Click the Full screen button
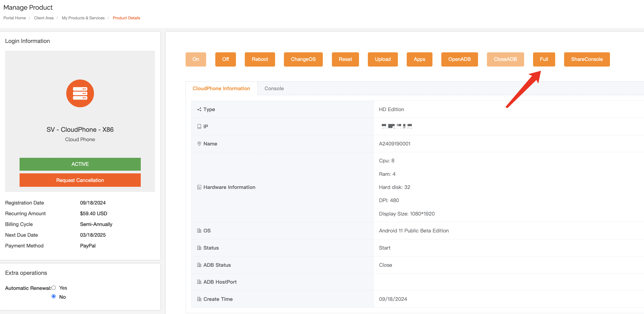644x314 pixels. click(x=544, y=59)
